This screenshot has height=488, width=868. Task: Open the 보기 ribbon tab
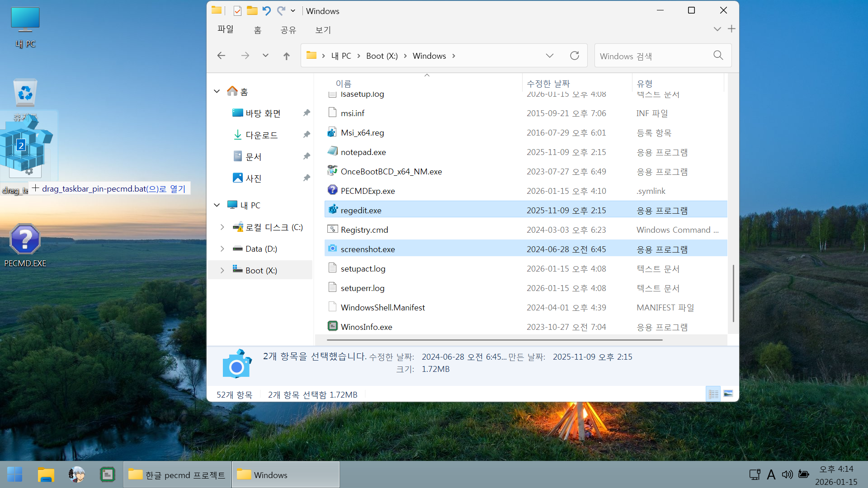pos(323,30)
